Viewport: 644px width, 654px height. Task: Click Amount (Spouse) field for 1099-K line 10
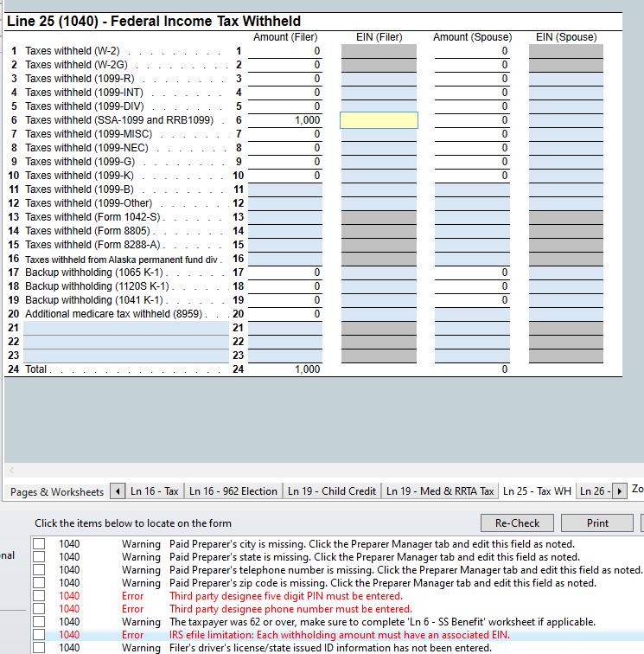[x=472, y=175]
